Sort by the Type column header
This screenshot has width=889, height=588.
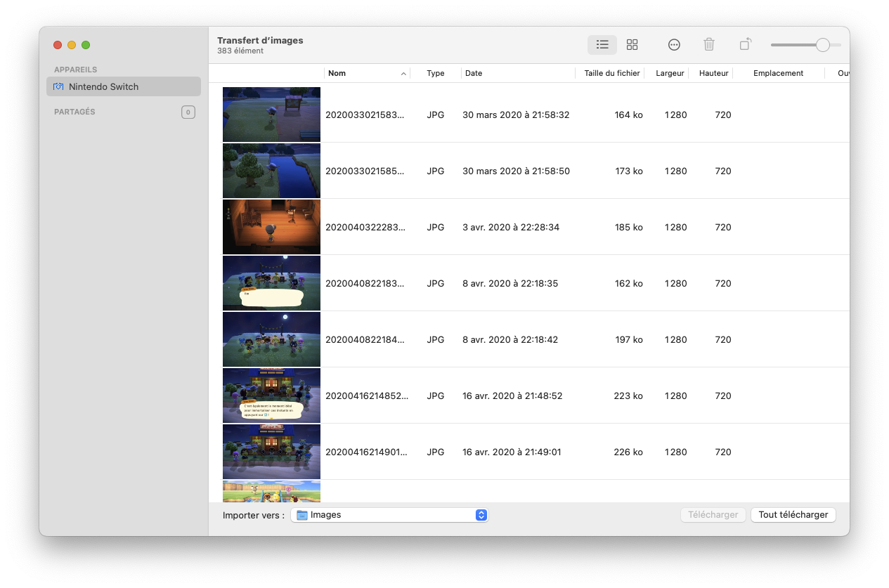tap(436, 73)
